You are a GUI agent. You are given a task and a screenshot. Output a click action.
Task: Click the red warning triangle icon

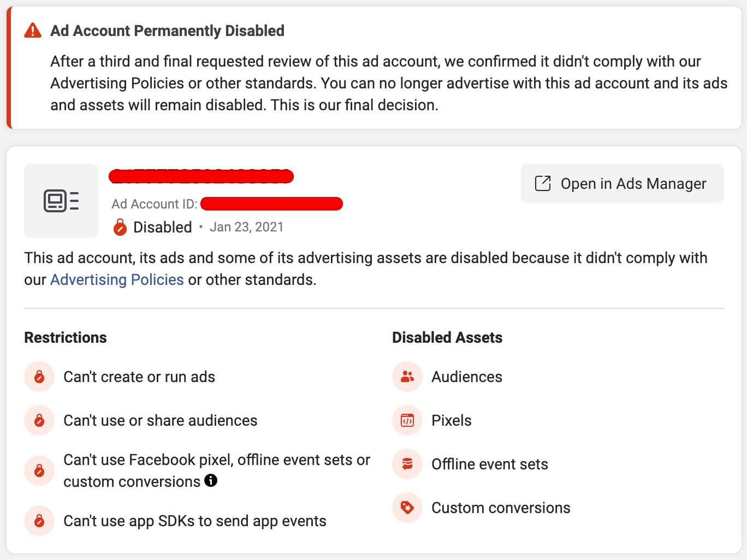pyautogui.click(x=33, y=31)
